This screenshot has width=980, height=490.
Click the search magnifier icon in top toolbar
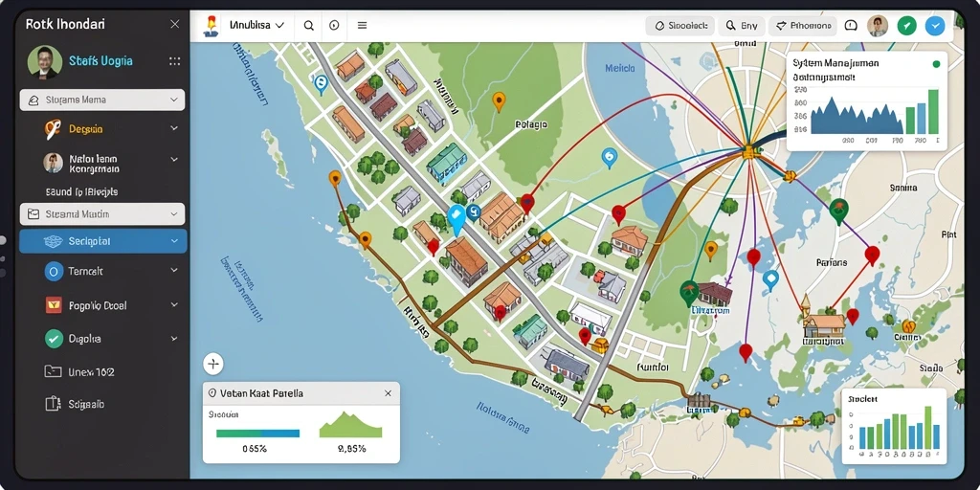point(309,26)
